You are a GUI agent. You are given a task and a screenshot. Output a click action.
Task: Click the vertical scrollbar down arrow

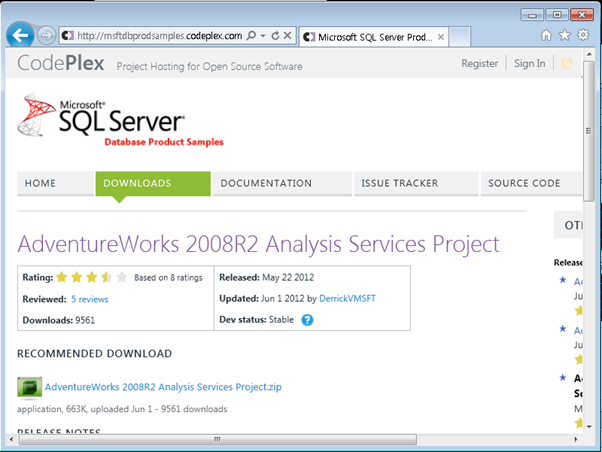pyautogui.click(x=589, y=427)
